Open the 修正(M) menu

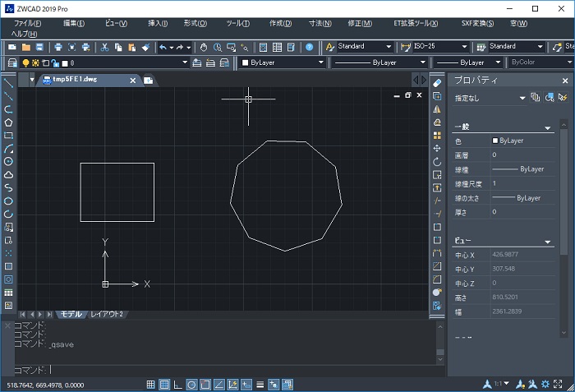pyautogui.click(x=360, y=24)
